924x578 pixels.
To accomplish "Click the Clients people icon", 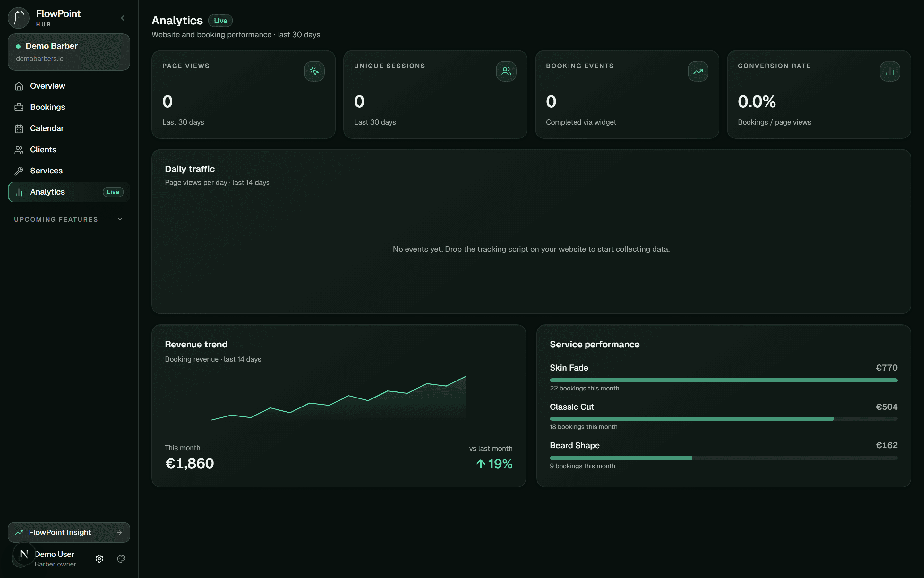I will point(19,150).
